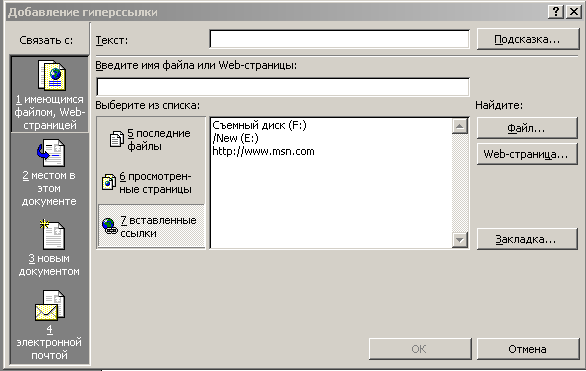Select the existing file or Web page link icon
This screenshot has height=371, width=586.
52,76
